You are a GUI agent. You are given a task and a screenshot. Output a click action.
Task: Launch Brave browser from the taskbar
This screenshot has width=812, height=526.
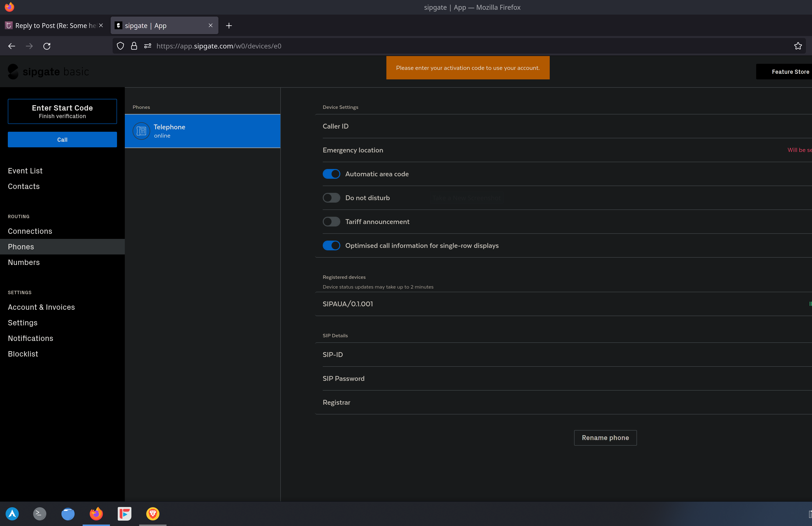(x=153, y=514)
